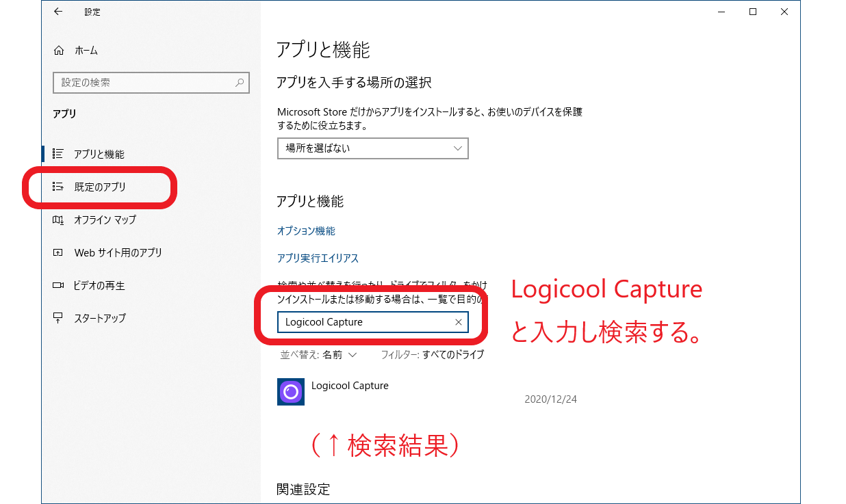Minimize the 設定 window
Viewport: 846px width, 504px height.
(x=721, y=12)
